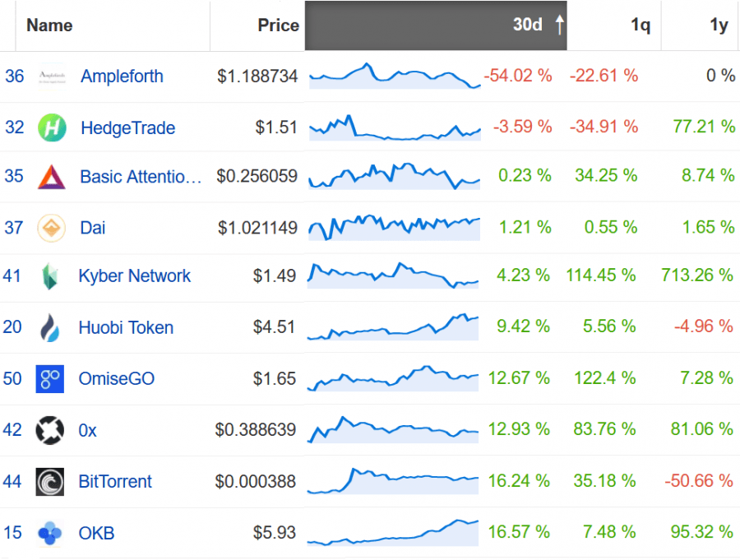Toggle sort arrow on 30d column

click(x=559, y=25)
